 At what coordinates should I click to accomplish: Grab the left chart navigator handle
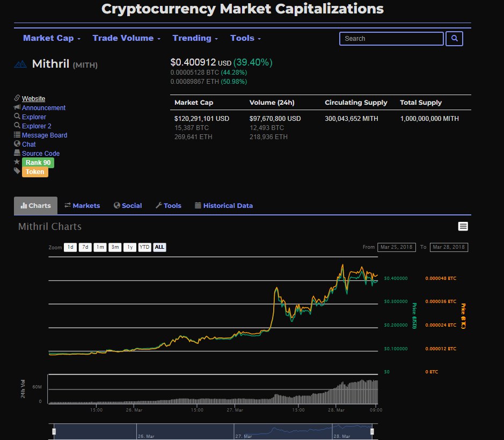(x=54, y=431)
